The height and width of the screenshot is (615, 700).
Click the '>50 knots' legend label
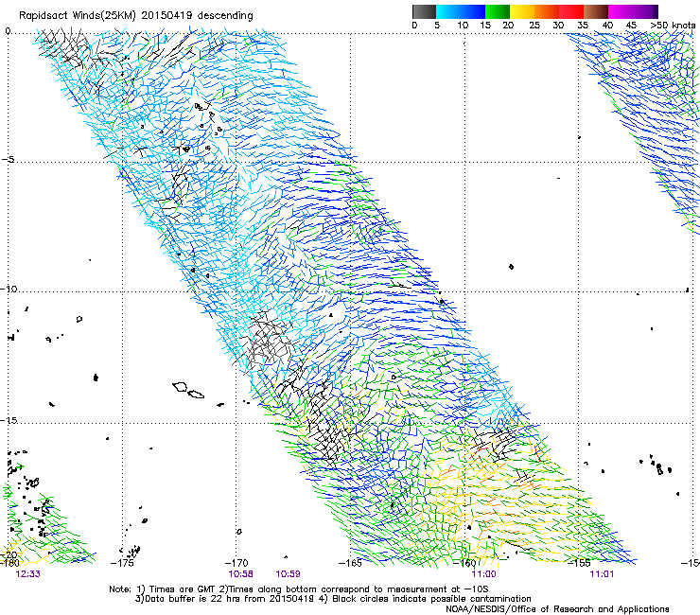coord(673,26)
